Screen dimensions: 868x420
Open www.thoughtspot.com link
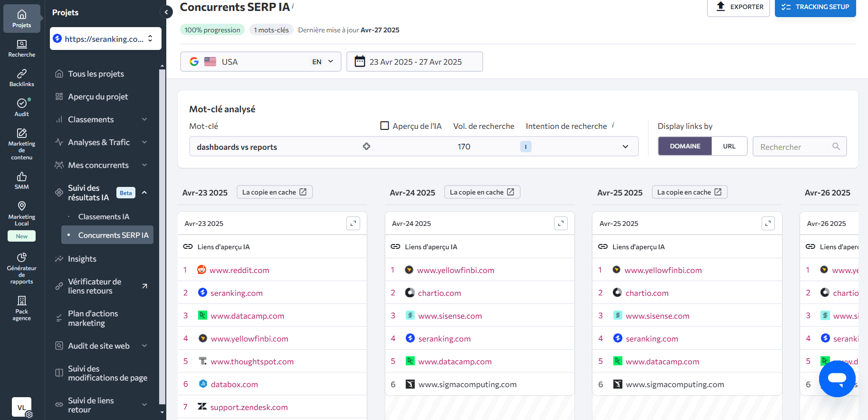(252, 361)
